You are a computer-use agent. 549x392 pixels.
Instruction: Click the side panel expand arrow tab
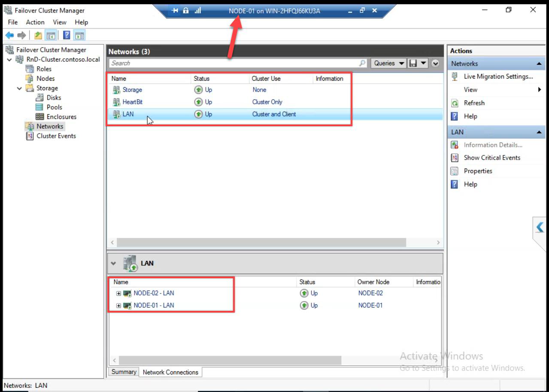(540, 228)
